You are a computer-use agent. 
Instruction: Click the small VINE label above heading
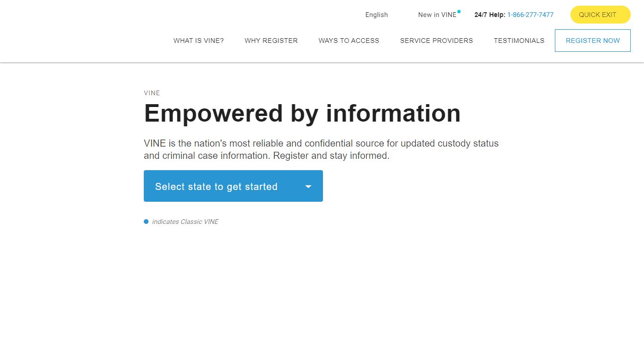coord(152,93)
